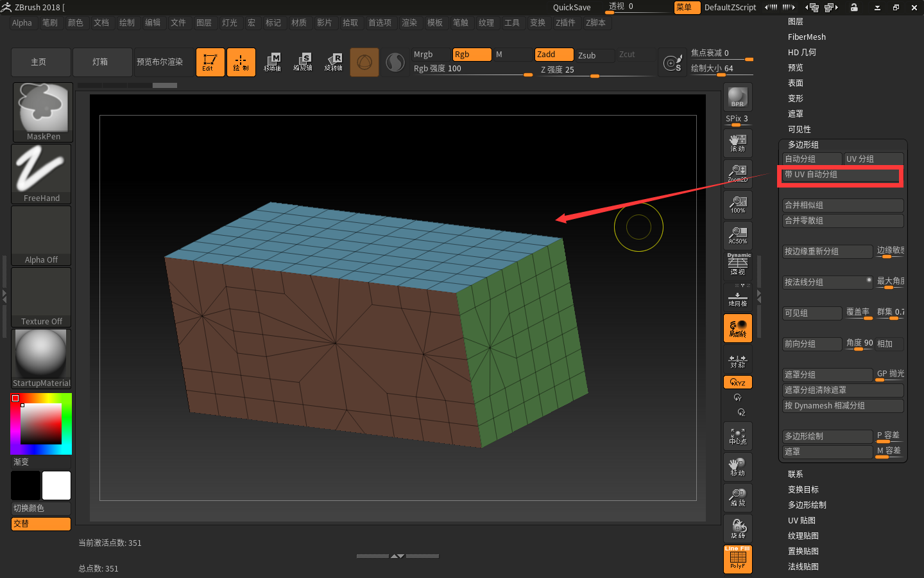Click the Scroll (滚动) hand icon
The height and width of the screenshot is (578, 924).
[737, 143]
